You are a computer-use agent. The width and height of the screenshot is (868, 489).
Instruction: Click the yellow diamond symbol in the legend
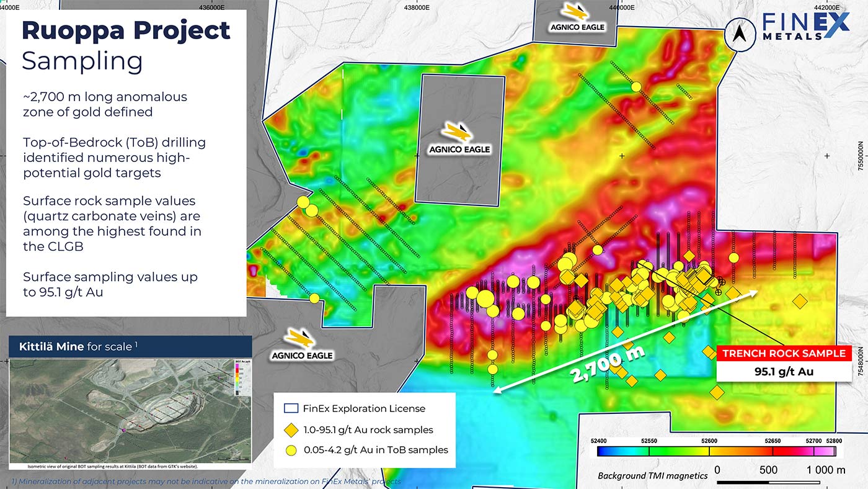(x=291, y=429)
